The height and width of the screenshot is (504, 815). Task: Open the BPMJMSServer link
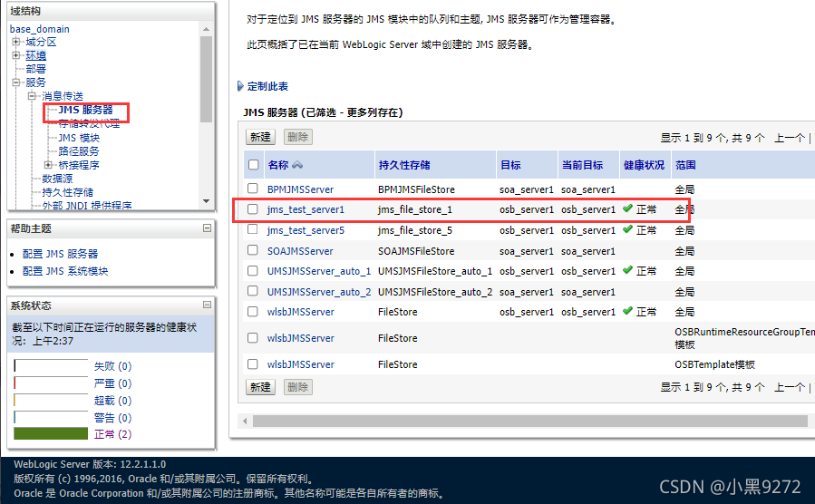tap(300, 189)
